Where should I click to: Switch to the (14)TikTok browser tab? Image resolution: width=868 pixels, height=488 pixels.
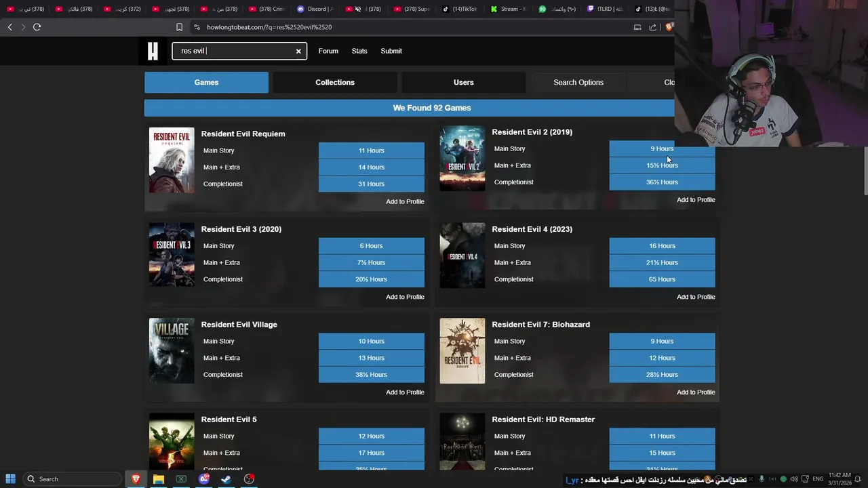click(460, 9)
